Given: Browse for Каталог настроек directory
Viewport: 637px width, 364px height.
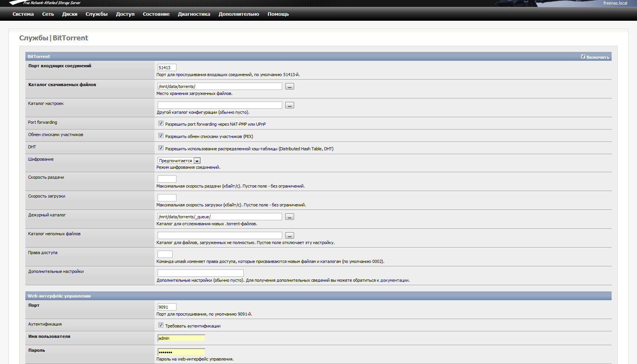Looking at the screenshot, I should [289, 105].
